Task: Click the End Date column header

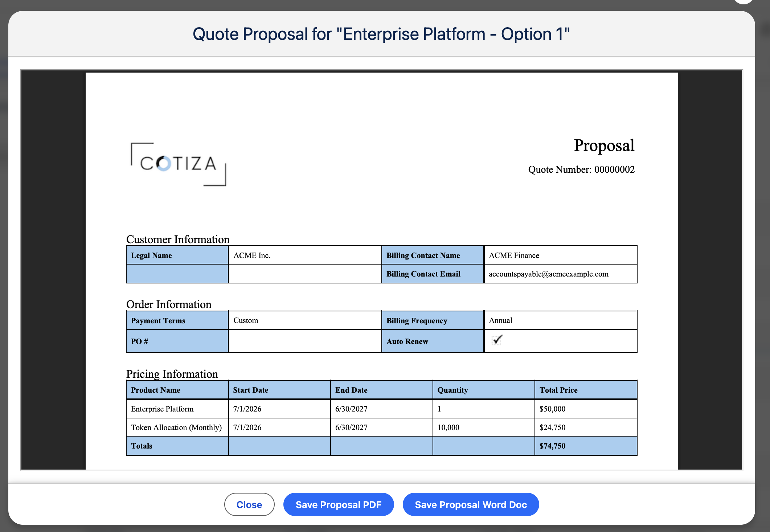Action: [x=382, y=390]
